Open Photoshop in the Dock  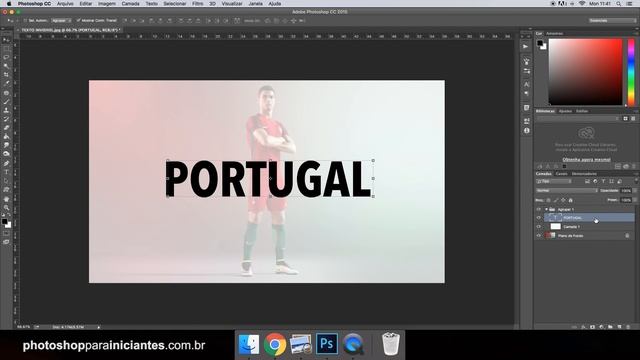327,344
